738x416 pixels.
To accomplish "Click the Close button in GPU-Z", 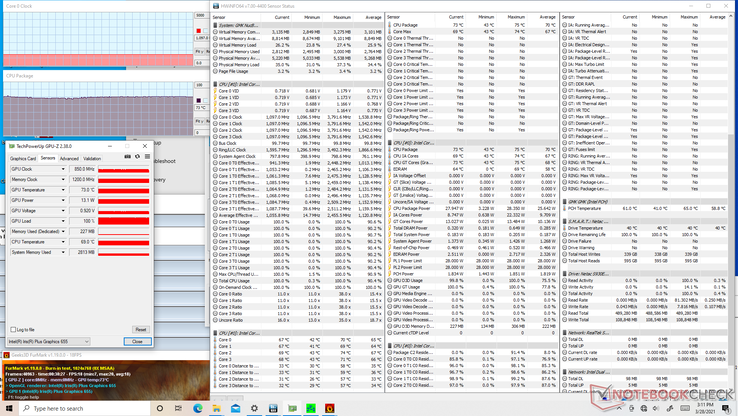I will tap(137, 341).
